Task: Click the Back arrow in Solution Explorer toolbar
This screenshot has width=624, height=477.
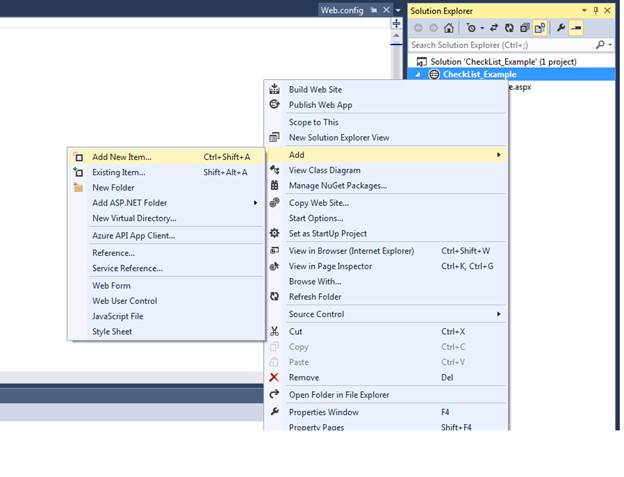Action: pos(418,28)
